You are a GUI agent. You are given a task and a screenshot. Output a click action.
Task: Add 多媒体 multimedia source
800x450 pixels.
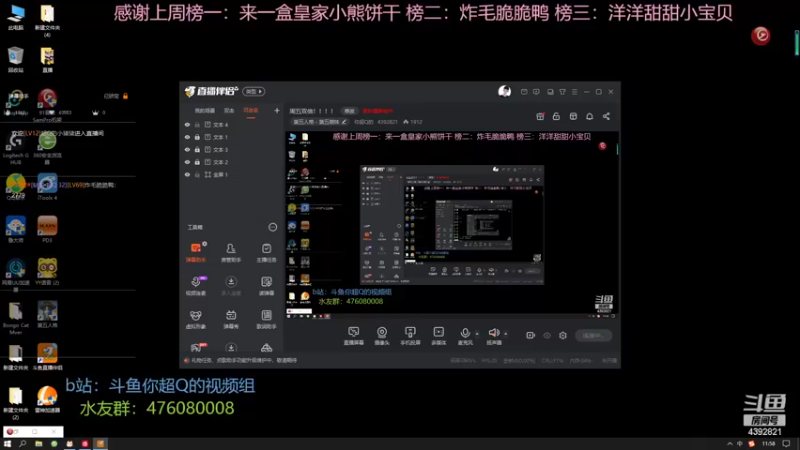tap(438, 336)
